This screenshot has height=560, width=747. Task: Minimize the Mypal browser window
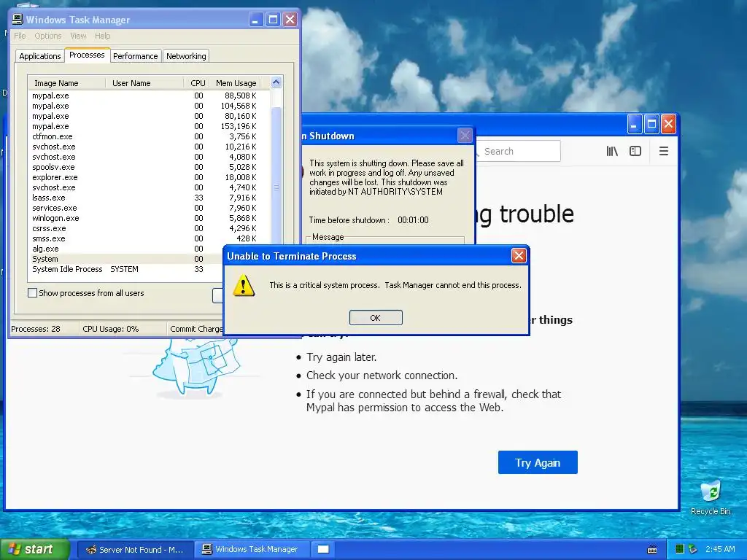[x=634, y=125]
